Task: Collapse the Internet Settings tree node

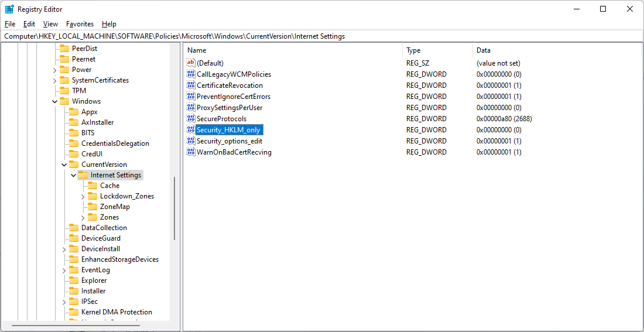Action: [x=73, y=175]
